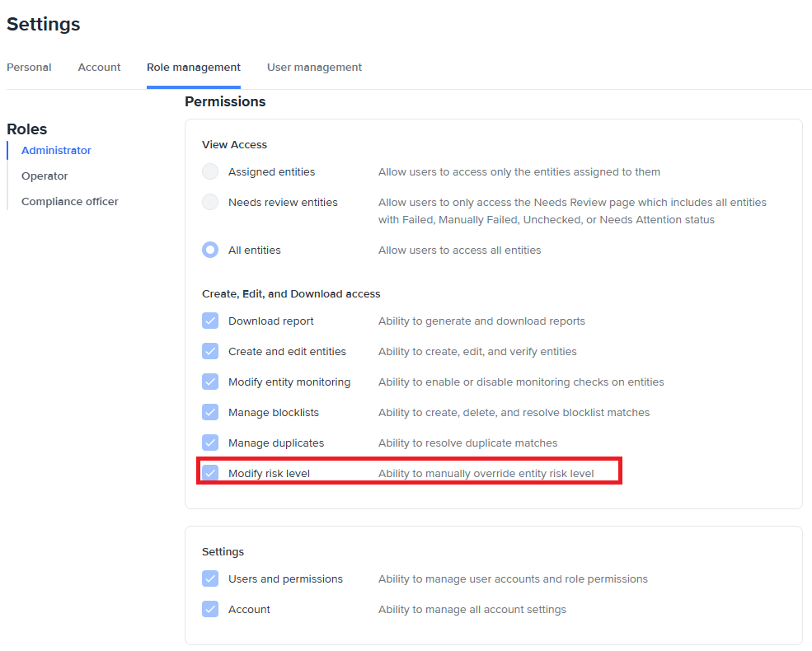
Task: Click 'Ability to generate and download reports'
Action: click(x=481, y=321)
